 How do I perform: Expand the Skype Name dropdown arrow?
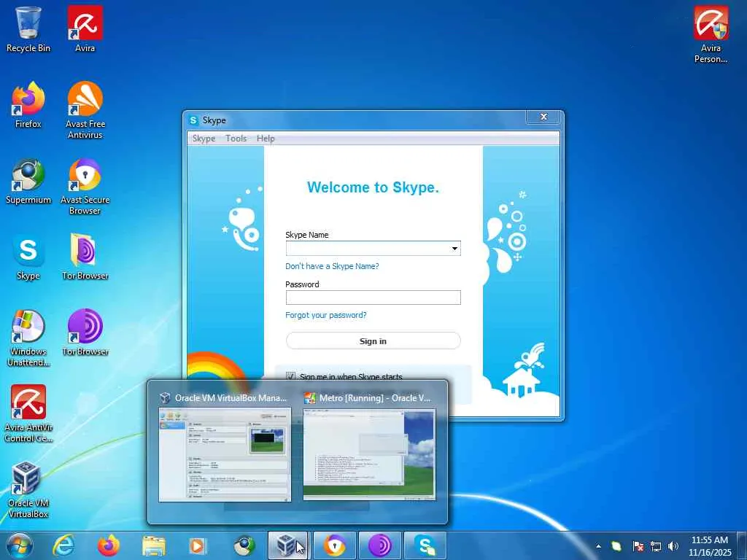pos(454,249)
